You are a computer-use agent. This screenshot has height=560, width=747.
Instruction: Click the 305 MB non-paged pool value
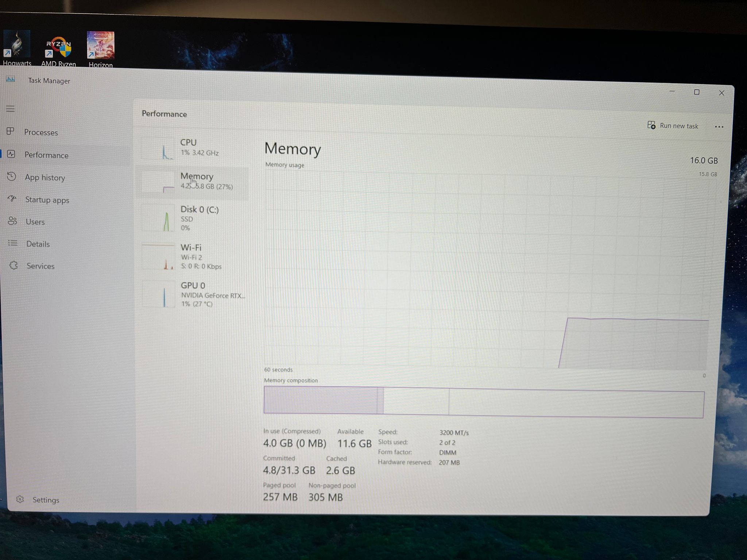pos(325,497)
